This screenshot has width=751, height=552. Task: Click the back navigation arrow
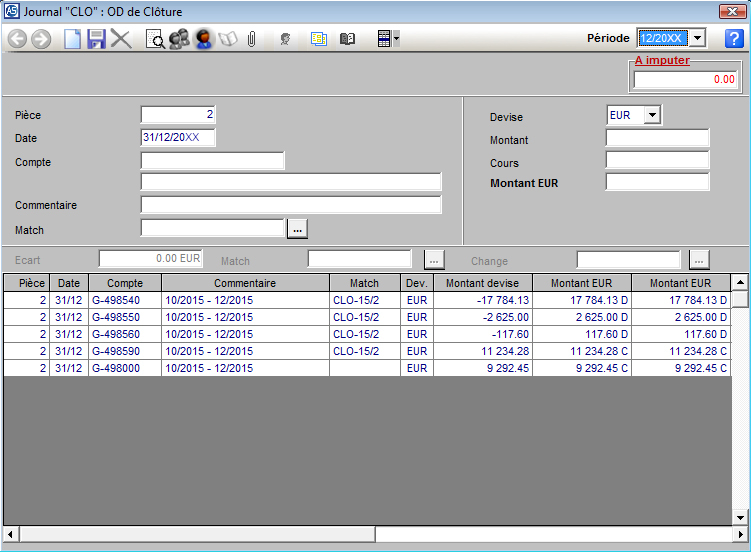(17, 39)
